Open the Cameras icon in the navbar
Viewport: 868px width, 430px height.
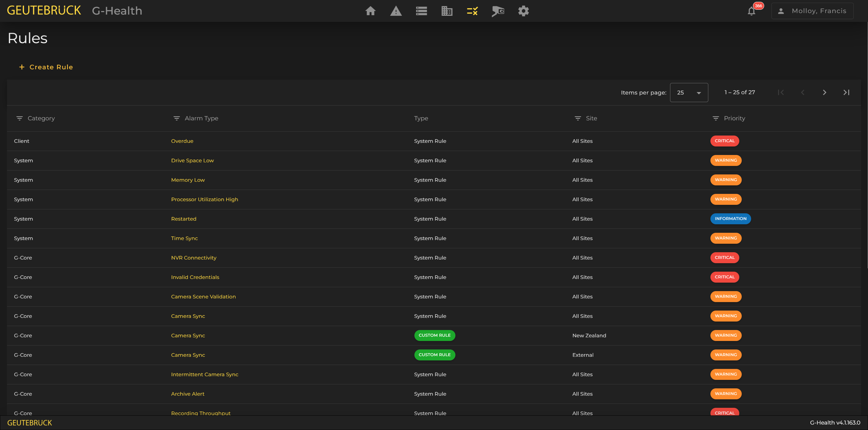[498, 11]
